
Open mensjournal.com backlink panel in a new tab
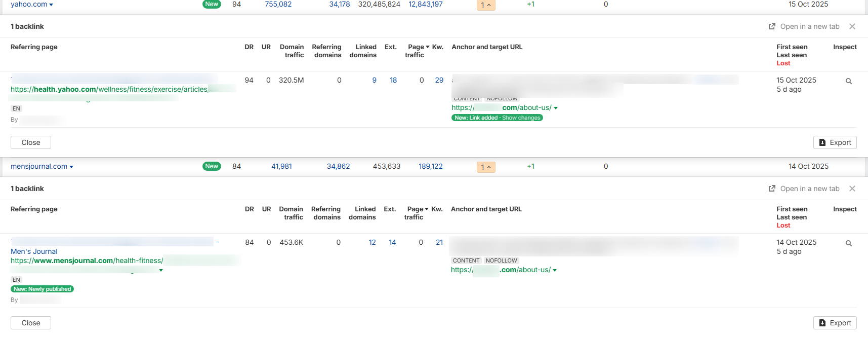tap(804, 189)
